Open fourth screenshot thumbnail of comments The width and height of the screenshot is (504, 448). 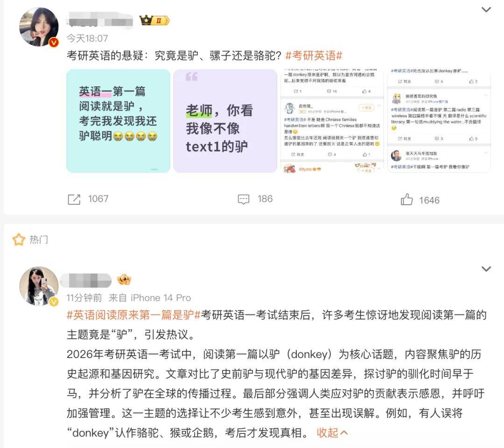(439, 121)
